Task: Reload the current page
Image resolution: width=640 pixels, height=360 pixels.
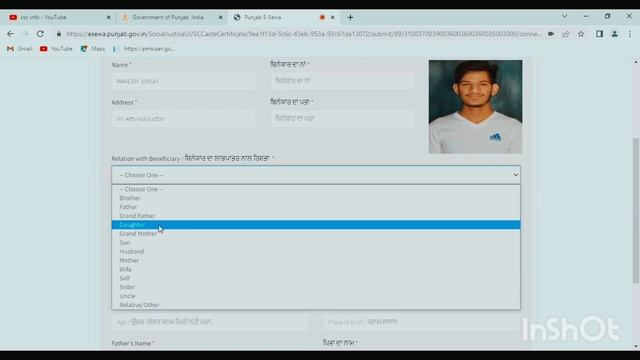Action: pyautogui.click(x=40, y=34)
